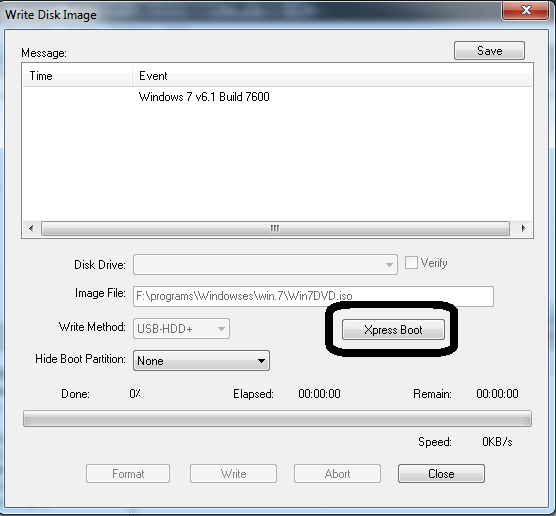Screen dimensions: 556x516
Task: Click the Xpress Boot button
Action: click(x=393, y=329)
